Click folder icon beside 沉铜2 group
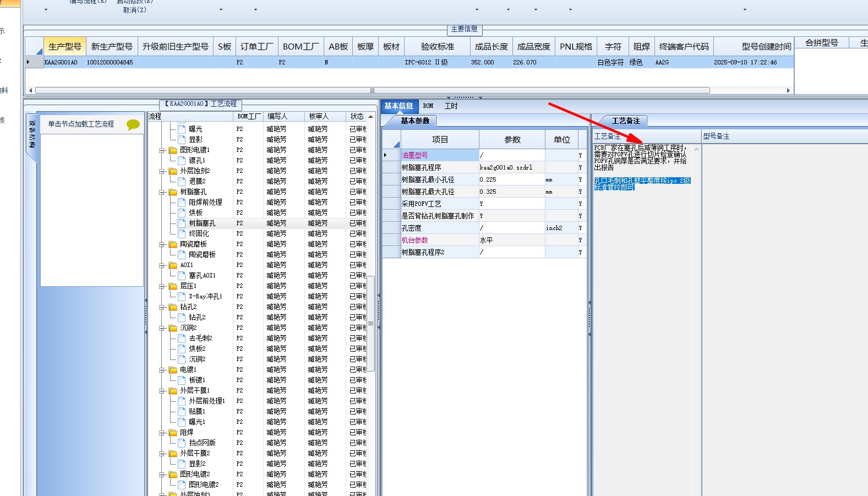 [x=173, y=328]
